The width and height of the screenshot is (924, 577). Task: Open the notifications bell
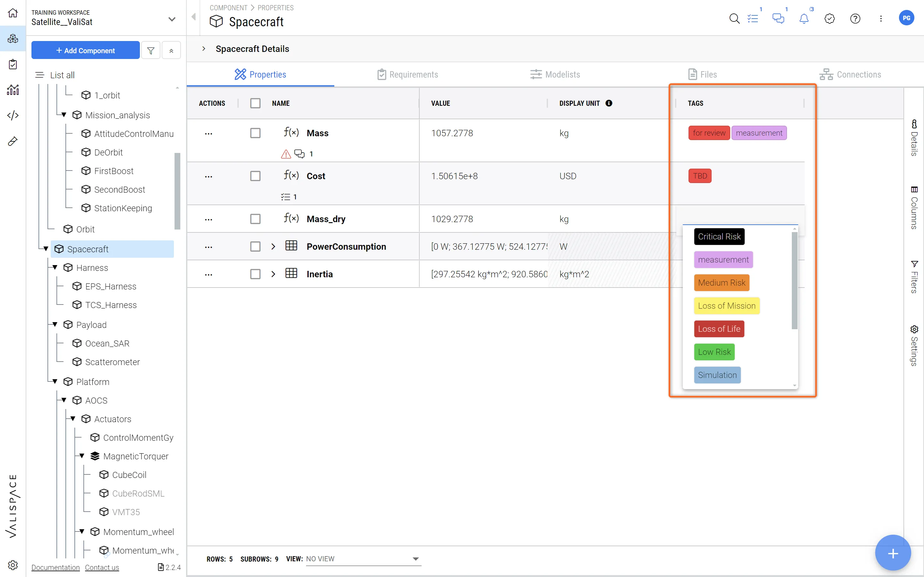point(804,18)
